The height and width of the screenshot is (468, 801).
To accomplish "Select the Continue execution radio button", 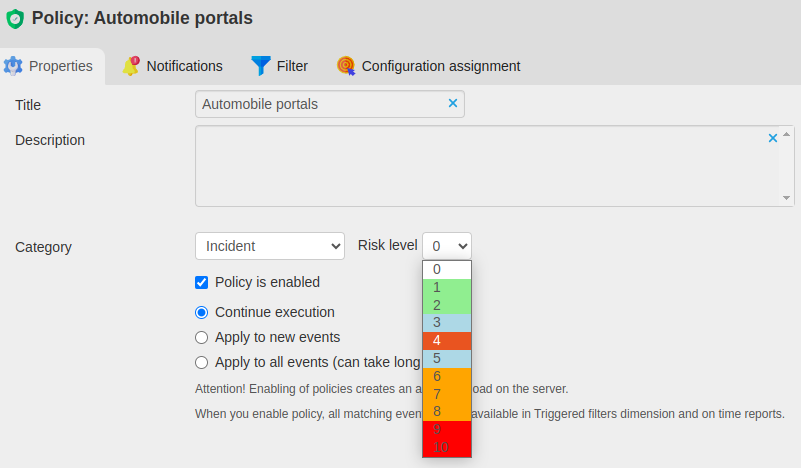I will point(202,312).
